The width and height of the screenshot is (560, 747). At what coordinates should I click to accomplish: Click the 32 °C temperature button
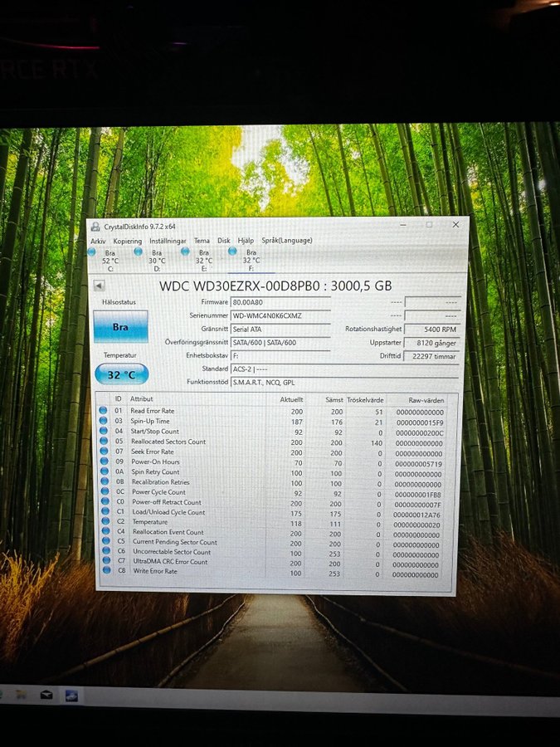[121, 374]
